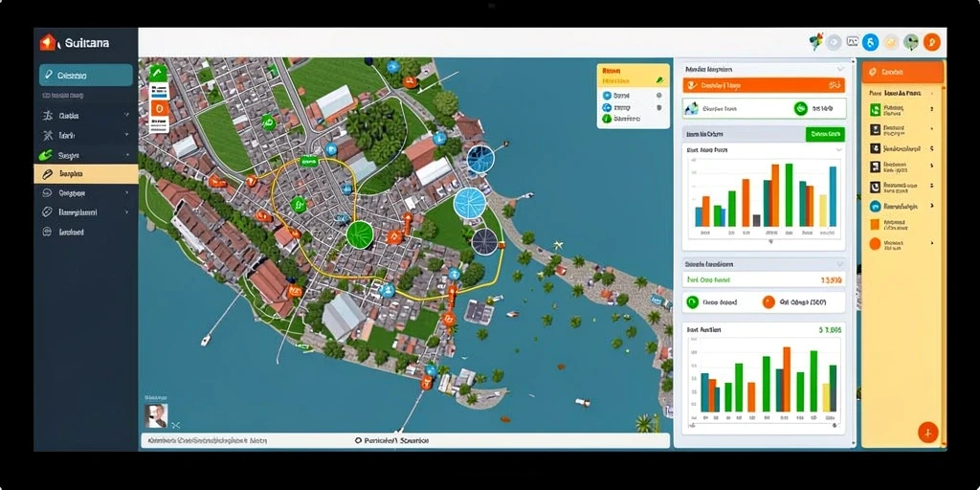Select the orange circle option below the chart

pos(768,302)
